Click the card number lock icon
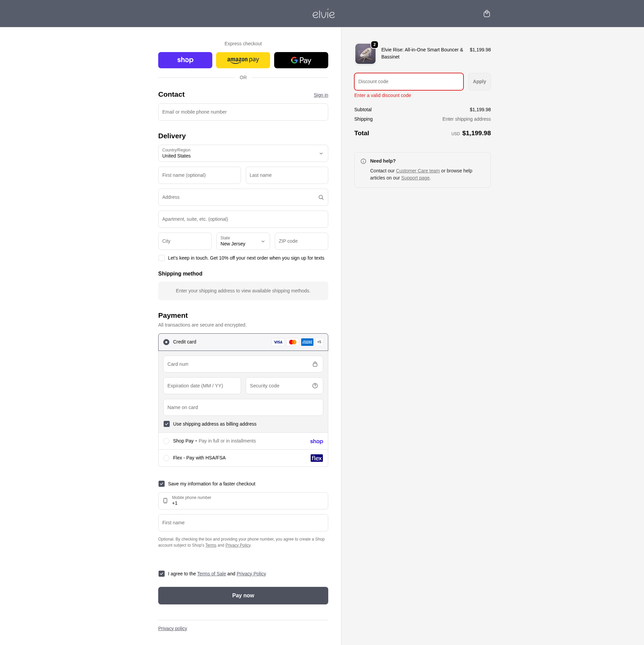644x645 pixels. coord(315,364)
